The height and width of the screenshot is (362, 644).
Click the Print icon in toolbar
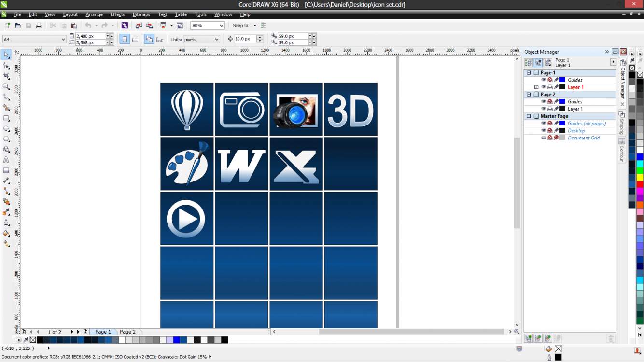pos(39,26)
